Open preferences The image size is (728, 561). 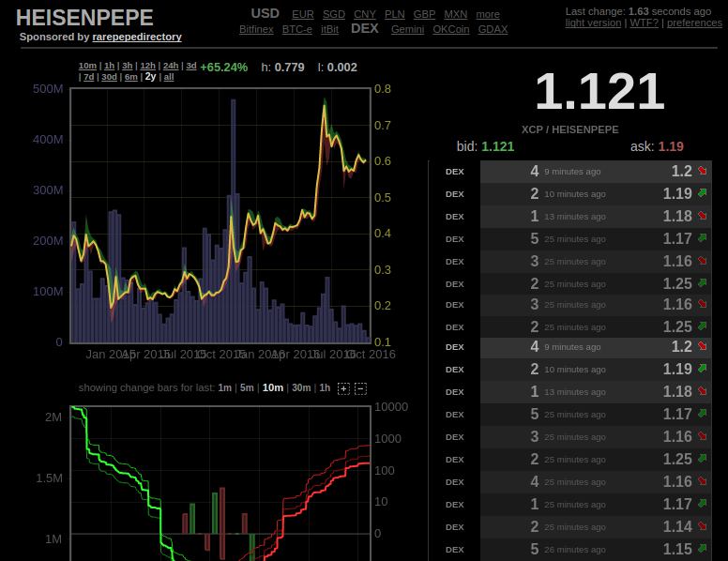point(694,23)
